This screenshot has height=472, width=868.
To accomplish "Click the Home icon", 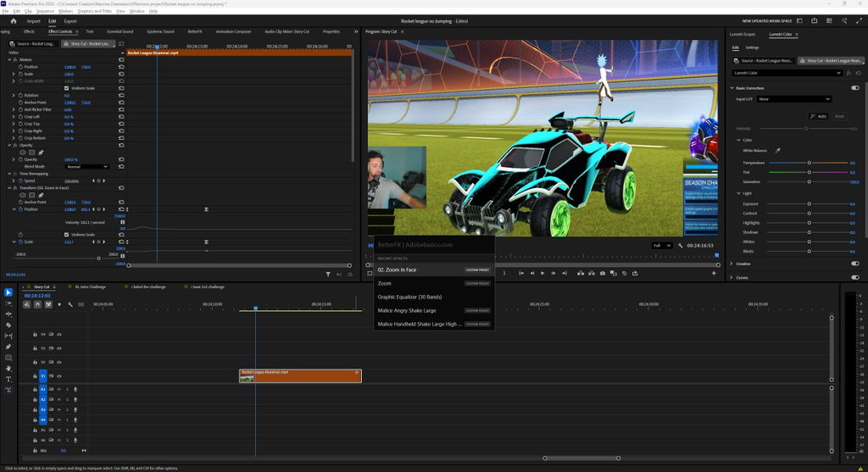I will [14, 21].
